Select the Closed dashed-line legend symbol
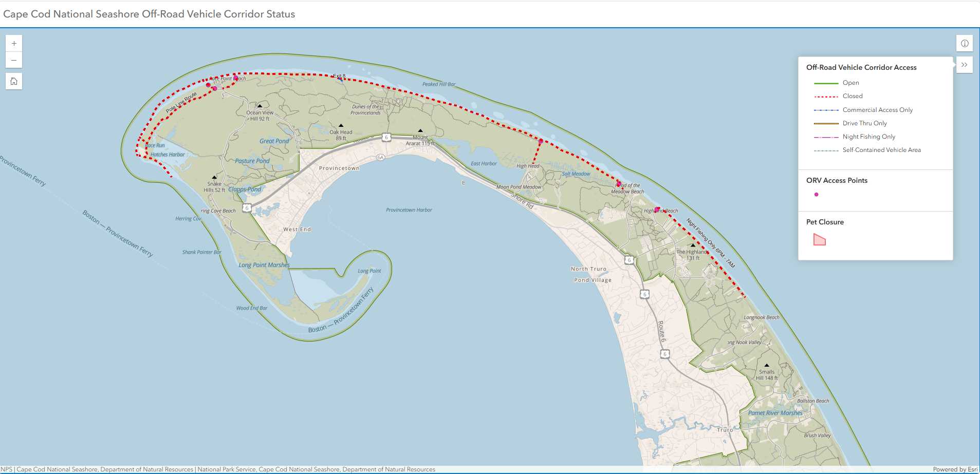 coord(826,96)
